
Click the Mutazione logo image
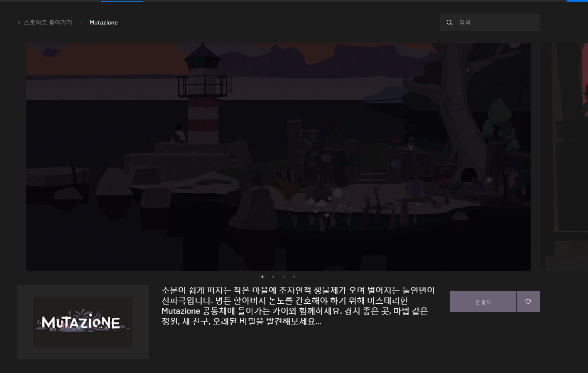click(x=83, y=322)
